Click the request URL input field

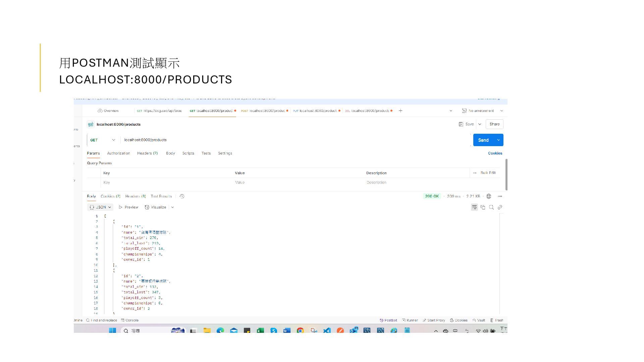point(295,140)
